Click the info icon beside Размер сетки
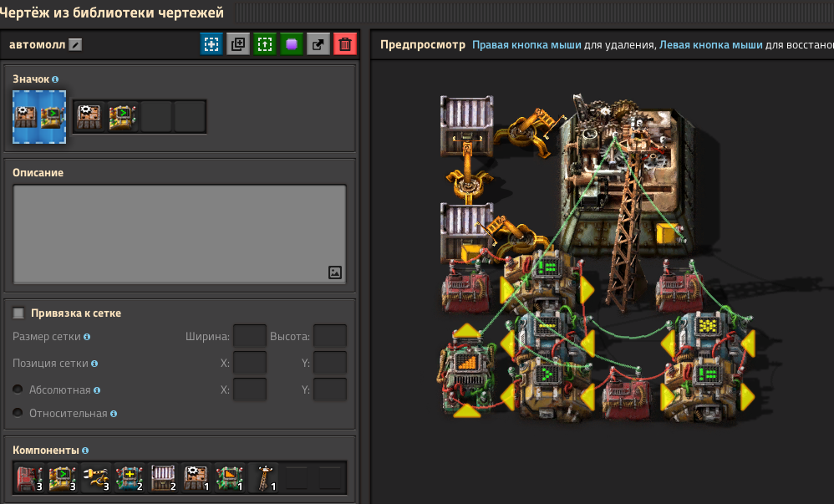 tap(87, 337)
